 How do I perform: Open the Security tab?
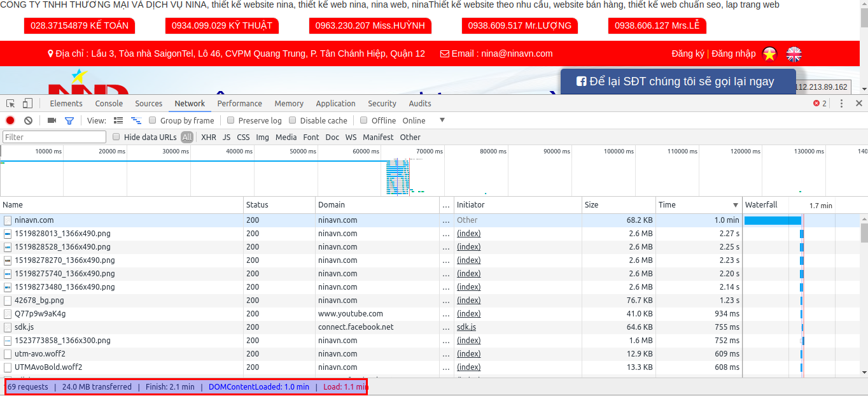pyautogui.click(x=382, y=103)
